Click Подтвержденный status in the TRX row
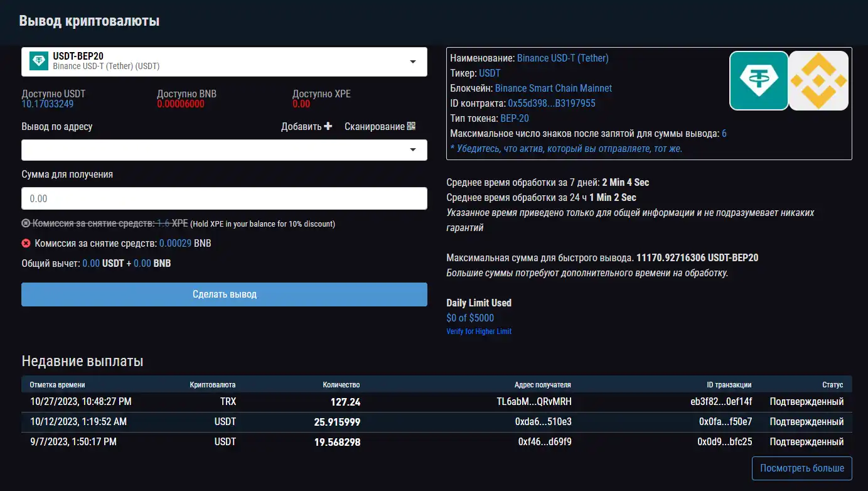 coord(806,402)
